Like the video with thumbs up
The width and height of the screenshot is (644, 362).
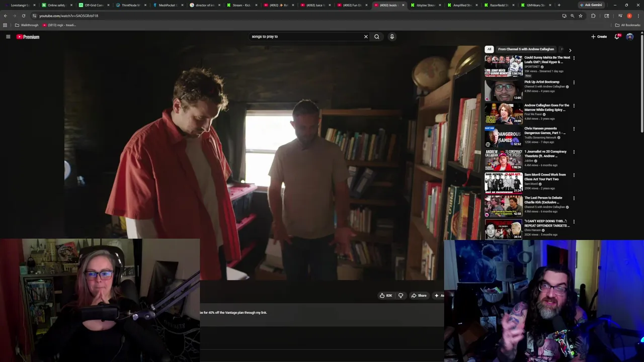pos(386,296)
